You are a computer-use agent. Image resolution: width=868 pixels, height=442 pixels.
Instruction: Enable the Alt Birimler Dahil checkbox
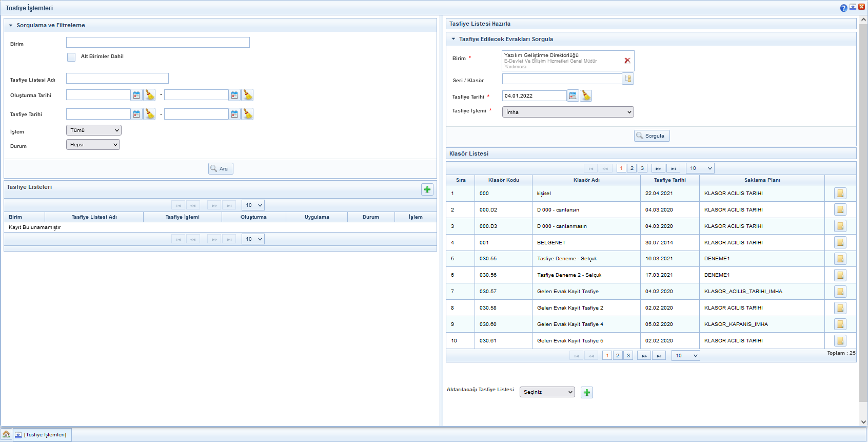pos(71,57)
